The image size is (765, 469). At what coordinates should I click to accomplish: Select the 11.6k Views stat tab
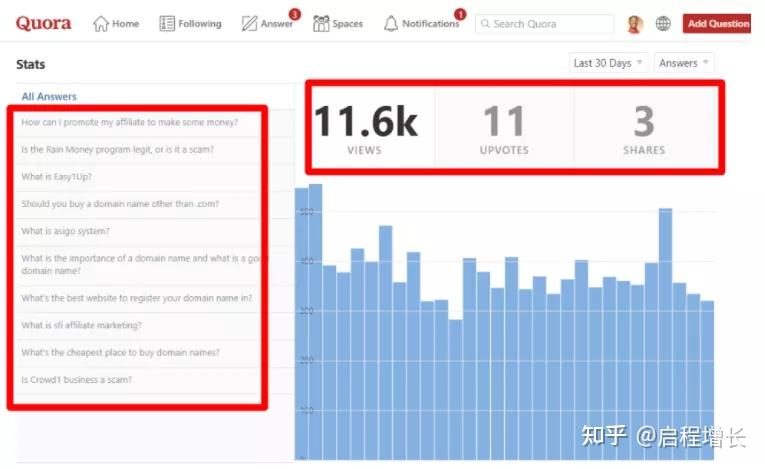coord(365,128)
